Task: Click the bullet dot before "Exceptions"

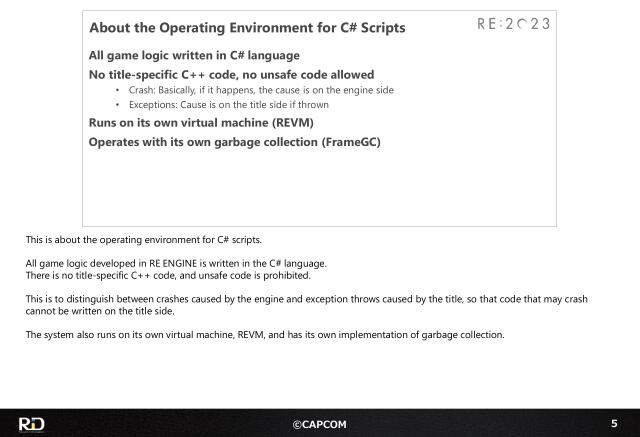Action: pos(119,104)
